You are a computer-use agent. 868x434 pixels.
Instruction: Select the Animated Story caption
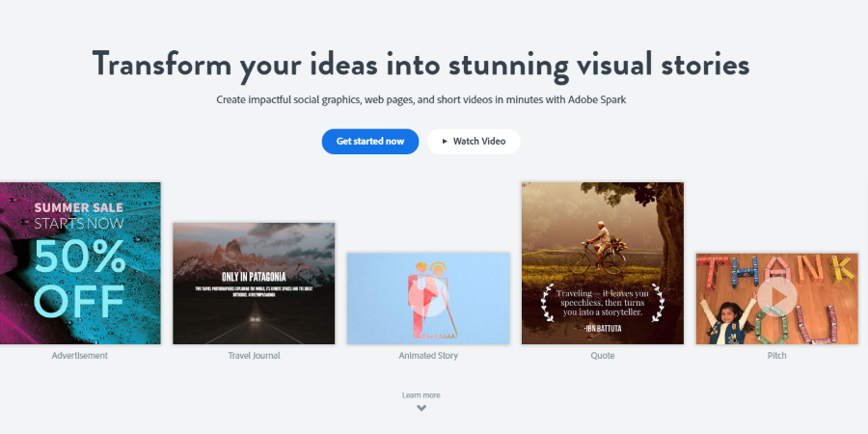click(x=427, y=356)
